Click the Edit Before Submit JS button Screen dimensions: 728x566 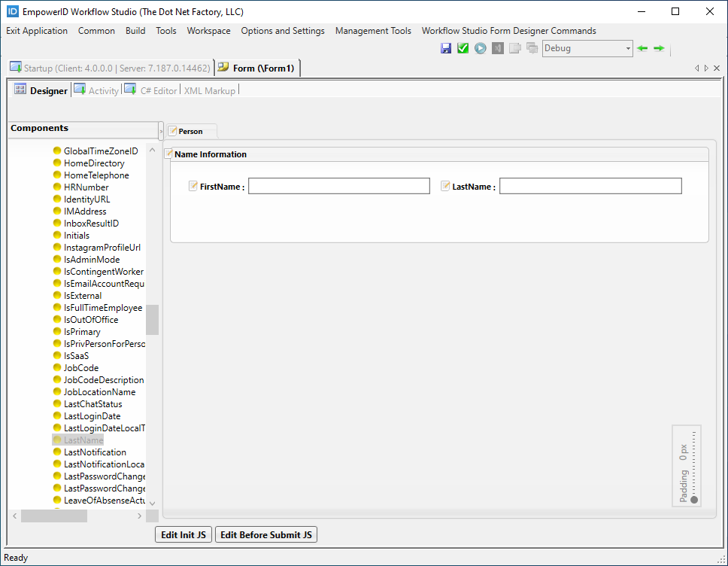coord(265,535)
